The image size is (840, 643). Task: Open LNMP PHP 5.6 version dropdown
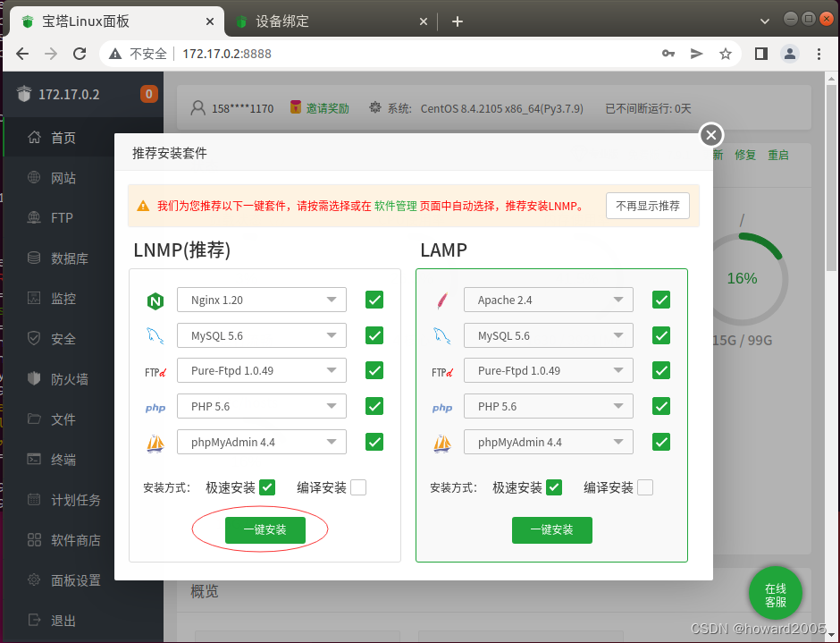pyautogui.click(x=262, y=407)
